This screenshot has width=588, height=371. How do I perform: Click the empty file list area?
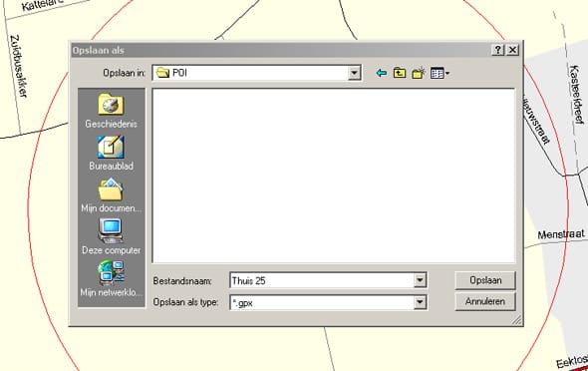click(x=334, y=176)
